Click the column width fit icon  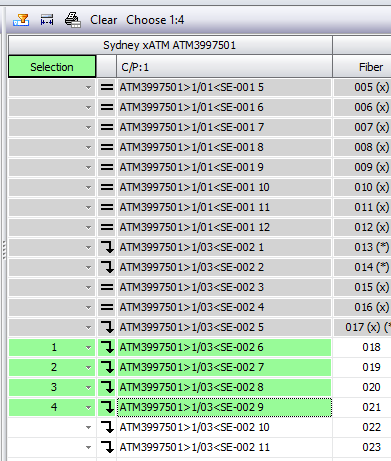[47, 20]
